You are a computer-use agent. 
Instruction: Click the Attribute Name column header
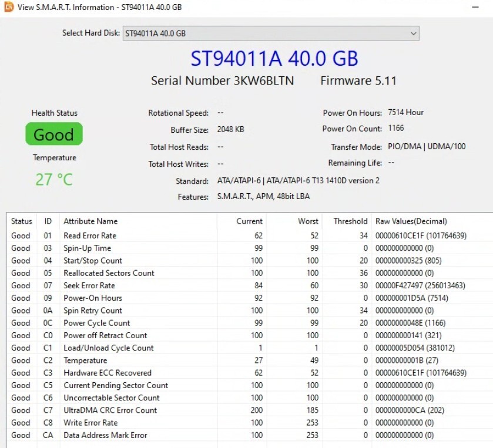tap(138, 221)
